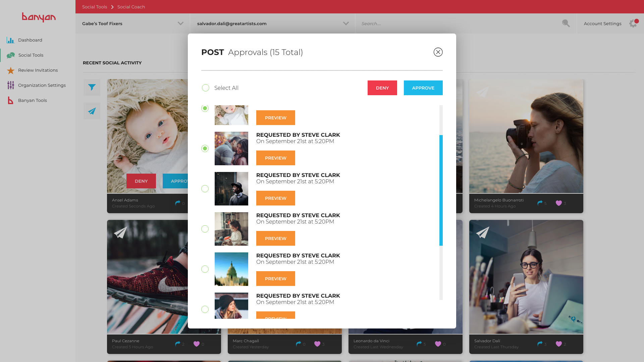This screenshot has width=644, height=362.
Task: Deselect the couple photo post radio
Action: [x=205, y=148]
